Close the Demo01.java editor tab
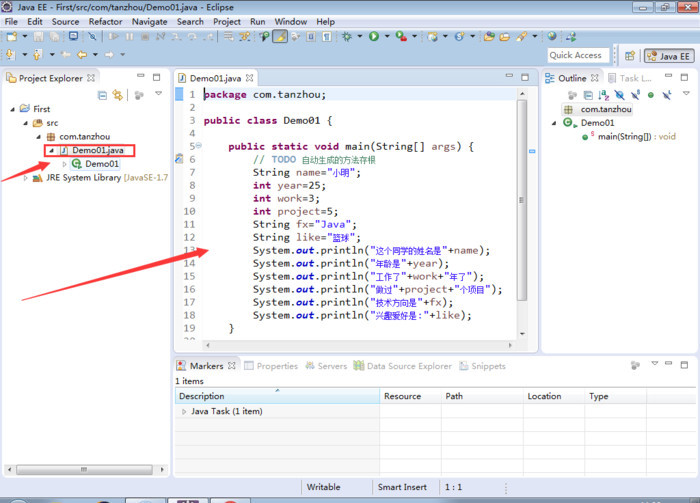The width and height of the screenshot is (700, 503). pyautogui.click(x=250, y=78)
